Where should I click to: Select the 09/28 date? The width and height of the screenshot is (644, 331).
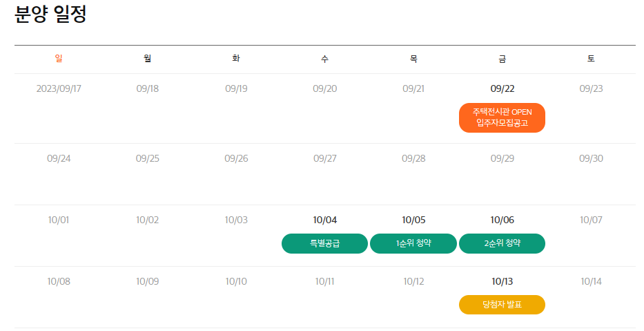pos(413,158)
